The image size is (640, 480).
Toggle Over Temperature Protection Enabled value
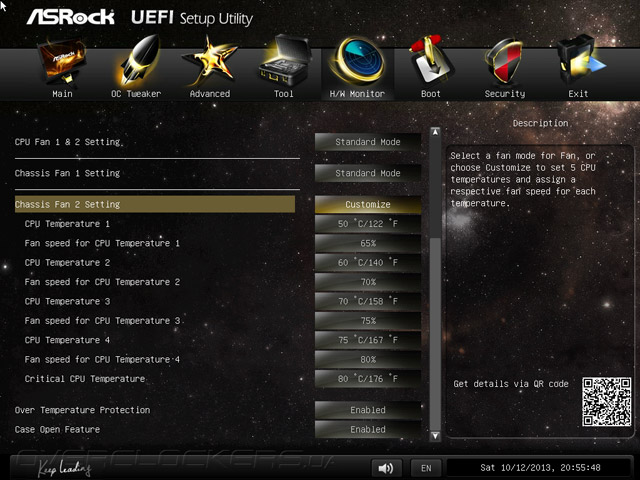(x=368, y=410)
